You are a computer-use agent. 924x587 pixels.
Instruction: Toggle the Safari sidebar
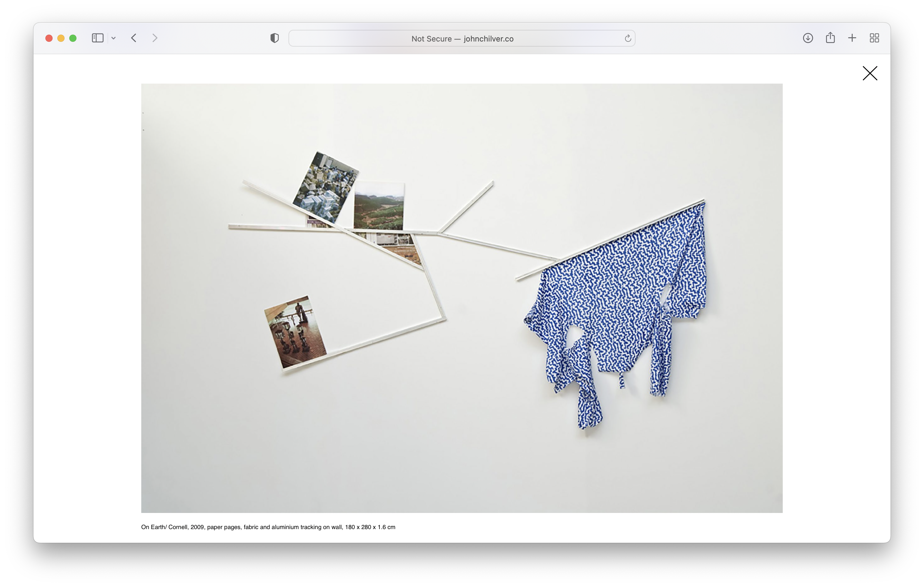(x=97, y=38)
